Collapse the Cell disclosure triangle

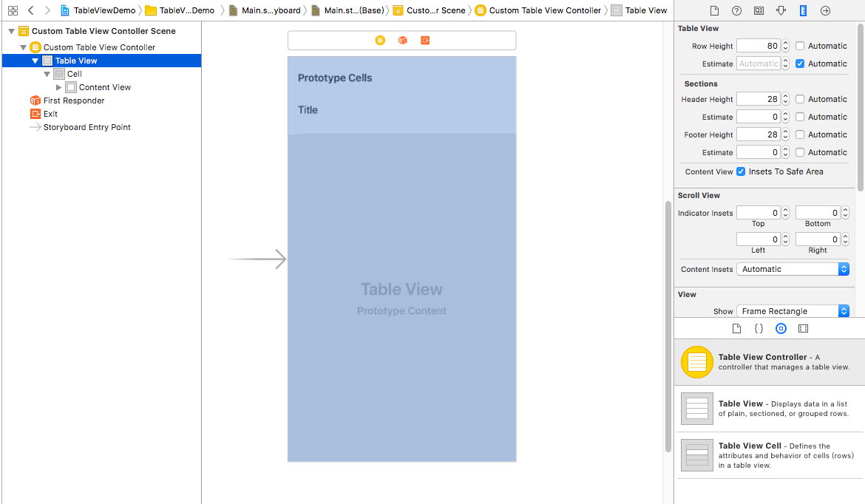[47, 74]
